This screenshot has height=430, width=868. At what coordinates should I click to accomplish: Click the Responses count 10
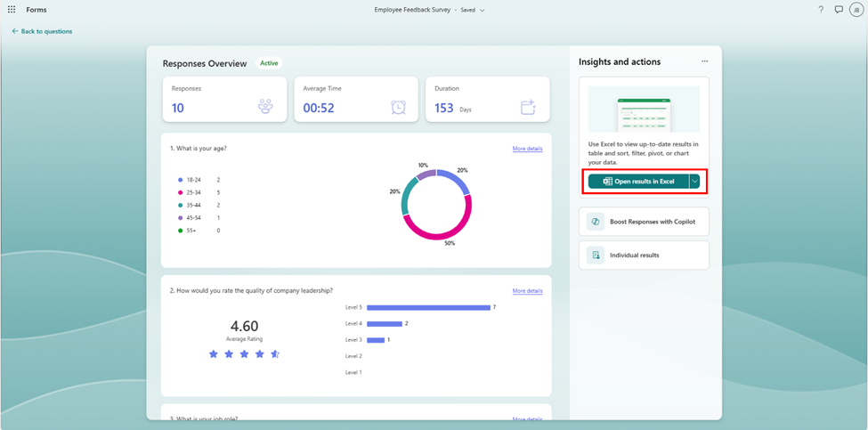[178, 108]
